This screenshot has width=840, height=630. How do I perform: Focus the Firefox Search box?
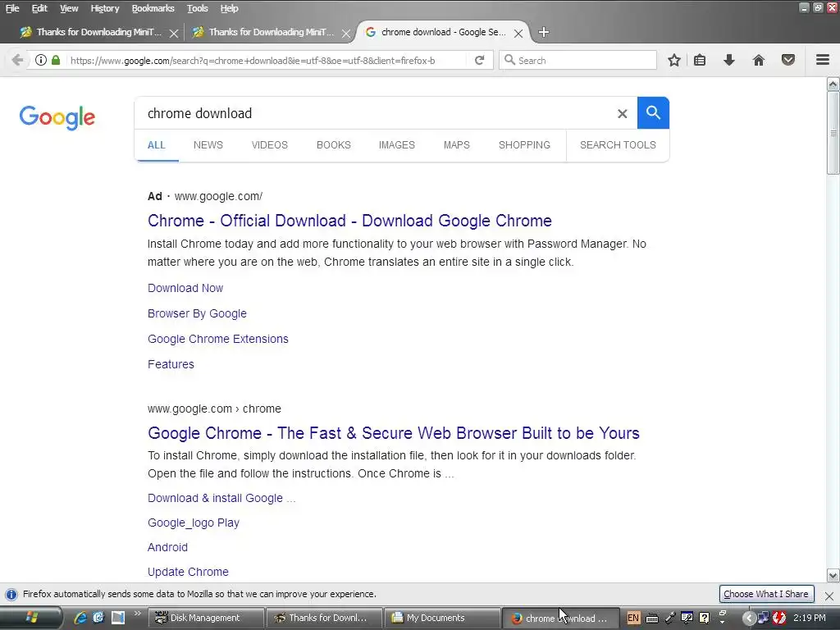(x=577, y=60)
